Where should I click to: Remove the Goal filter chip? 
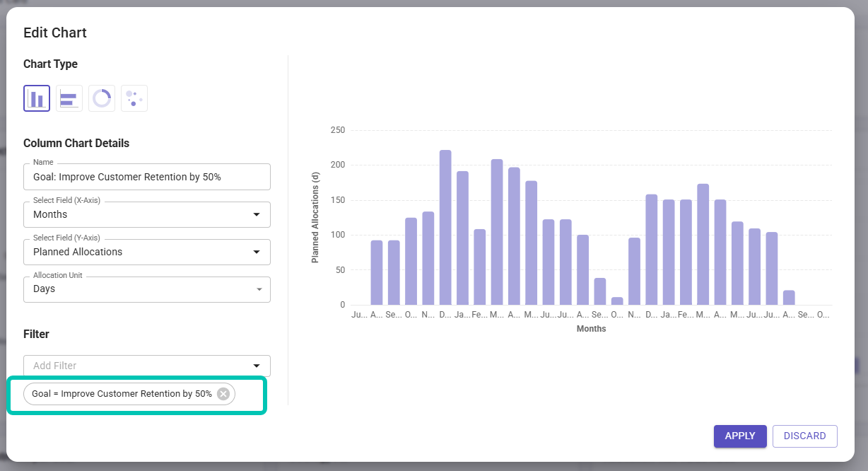[x=223, y=394]
